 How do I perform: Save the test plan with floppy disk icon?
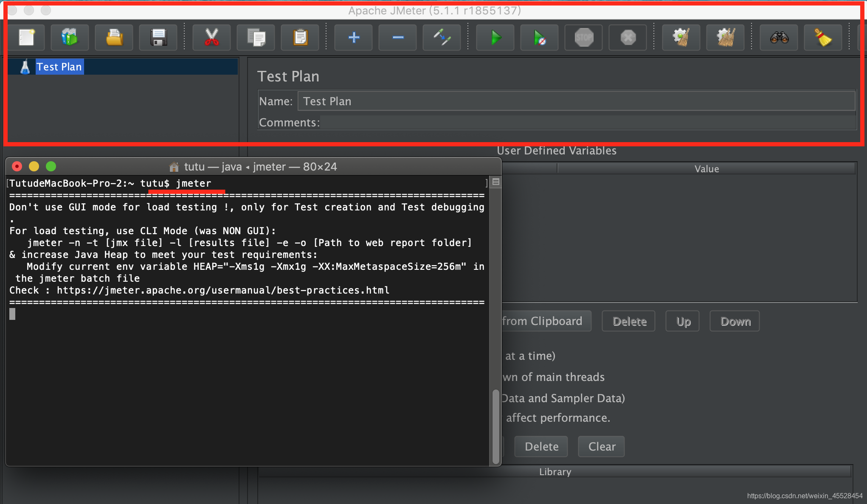(x=158, y=38)
